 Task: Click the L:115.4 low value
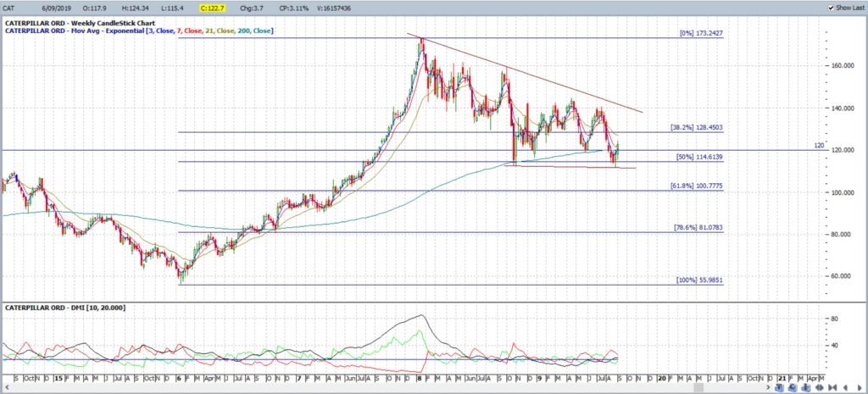pyautogui.click(x=173, y=8)
